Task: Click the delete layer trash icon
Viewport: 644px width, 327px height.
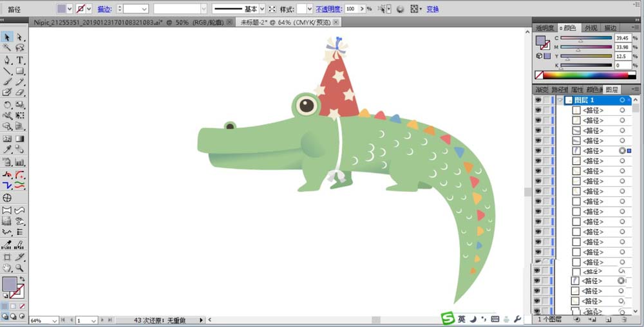Action: [x=625, y=319]
